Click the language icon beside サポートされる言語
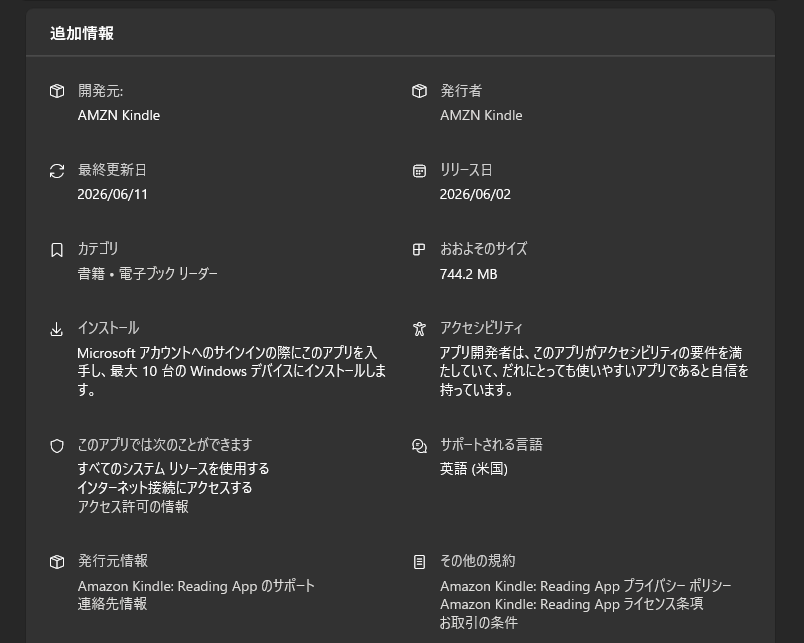The height and width of the screenshot is (643, 804). coord(419,446)
